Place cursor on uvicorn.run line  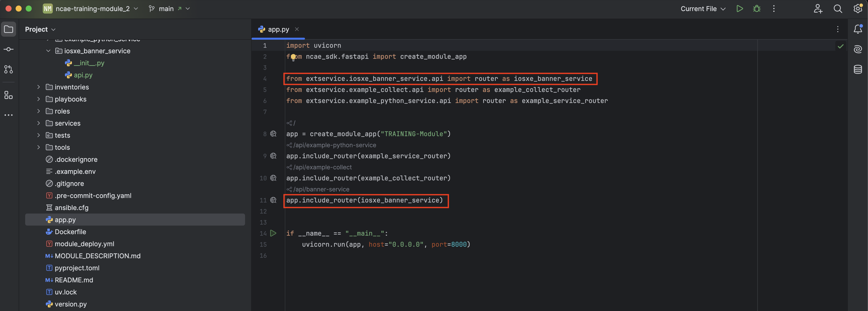[386, 245]
